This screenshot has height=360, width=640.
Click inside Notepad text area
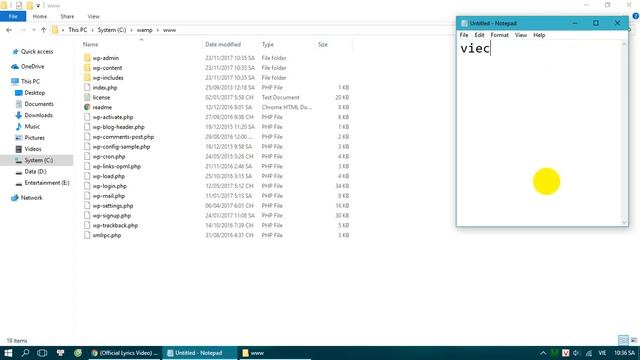539,133
